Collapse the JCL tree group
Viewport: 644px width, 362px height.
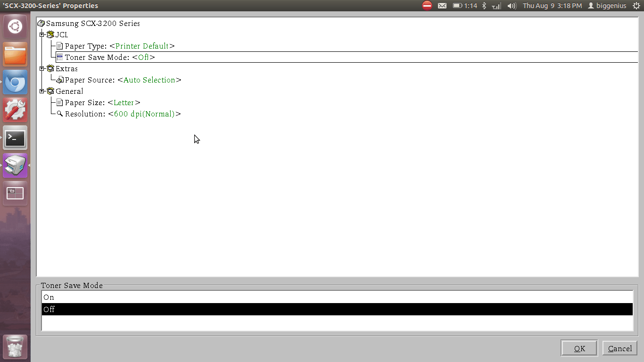coord(42,34)
